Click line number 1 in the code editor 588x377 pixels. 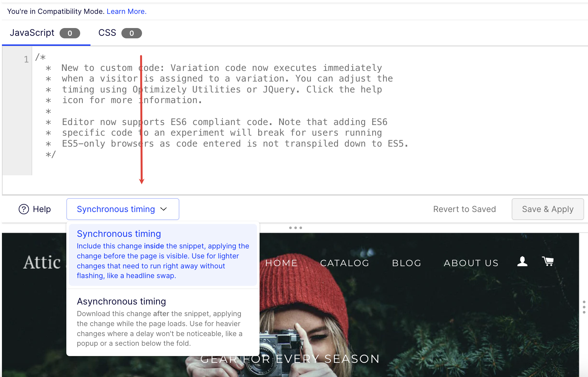tap(26, 59)
